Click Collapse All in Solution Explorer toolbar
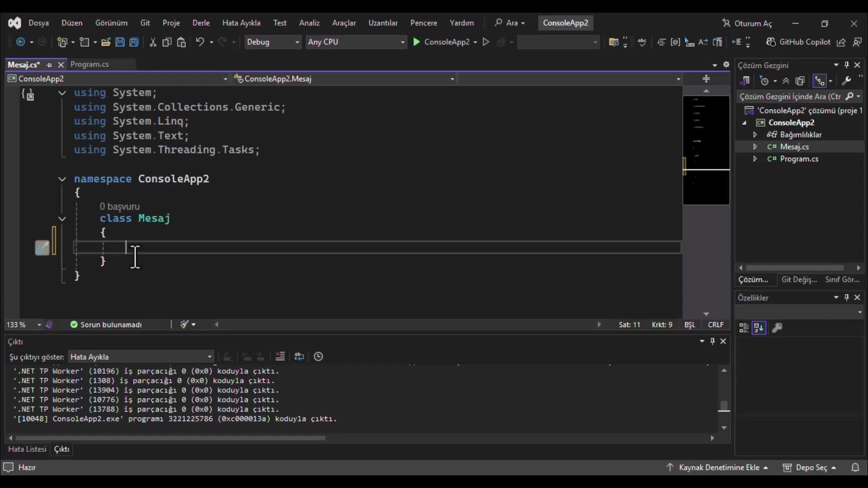868x488 pixels. tap(786, 81)
